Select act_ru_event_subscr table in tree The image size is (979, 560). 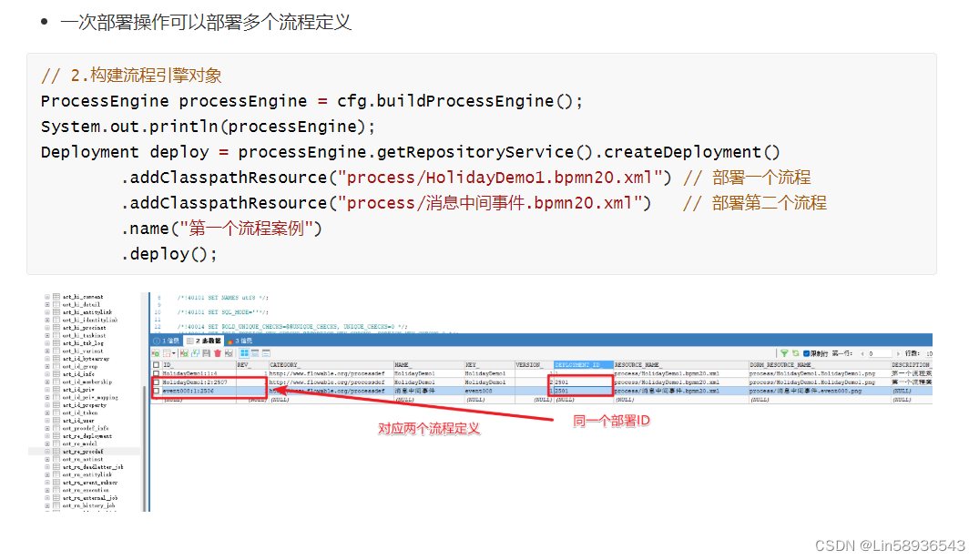(90, 483)
